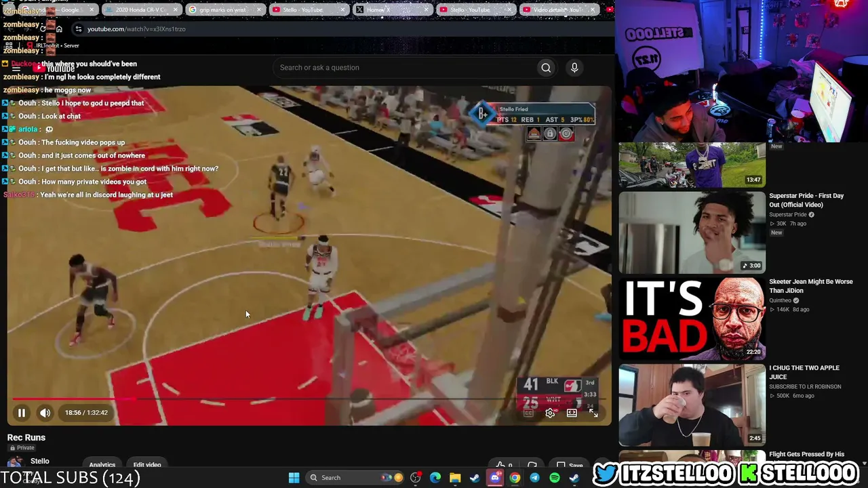Start voice search with the microphone icon
The image size is (868, 488).
tap(574, 68)
